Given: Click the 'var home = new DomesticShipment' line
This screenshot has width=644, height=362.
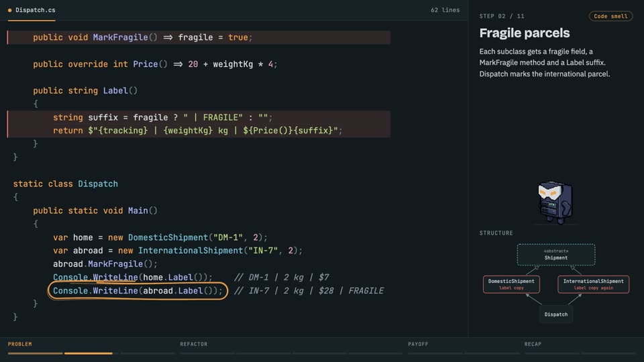Looking at the screenshot, I should [x=160, y=237].
